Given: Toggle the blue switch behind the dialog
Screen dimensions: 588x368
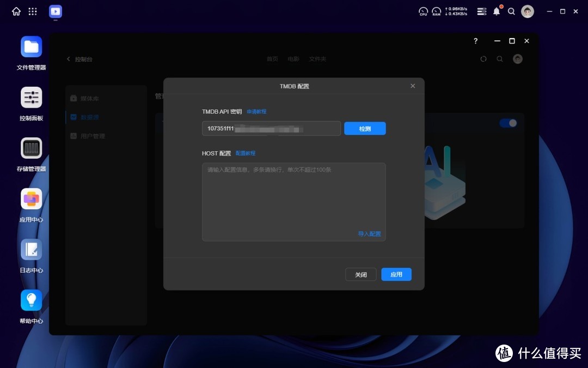Looking at the screenshot, I should (508, 123).
